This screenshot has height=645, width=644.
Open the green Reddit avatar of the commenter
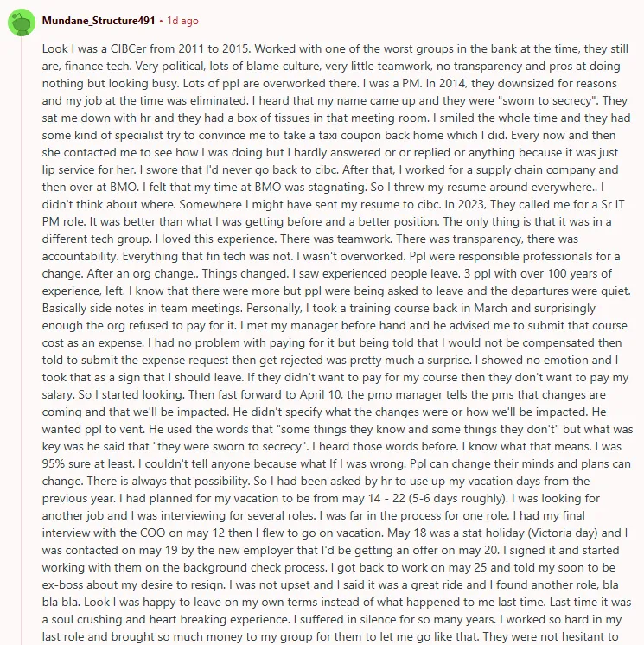tap(22, 22)
